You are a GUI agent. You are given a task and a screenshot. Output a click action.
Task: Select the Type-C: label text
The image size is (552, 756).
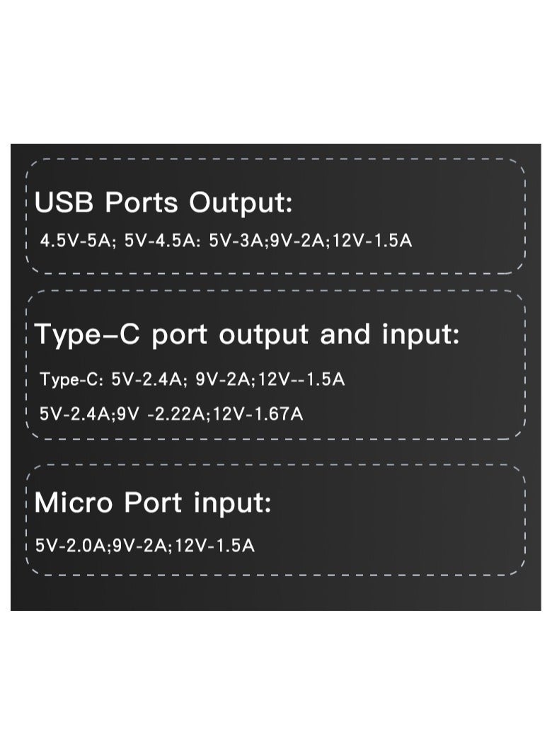click(x=71, y=380)
